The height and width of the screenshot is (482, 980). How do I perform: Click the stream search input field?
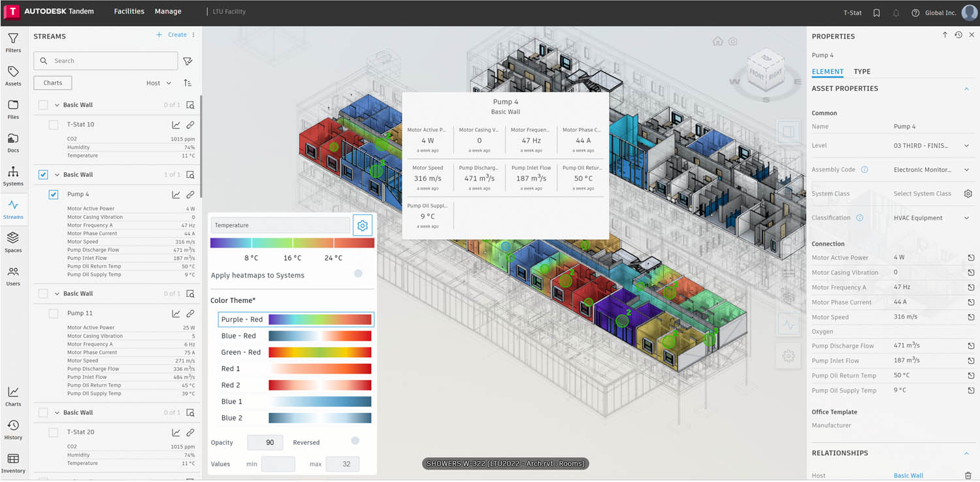[x=105, y=60]
